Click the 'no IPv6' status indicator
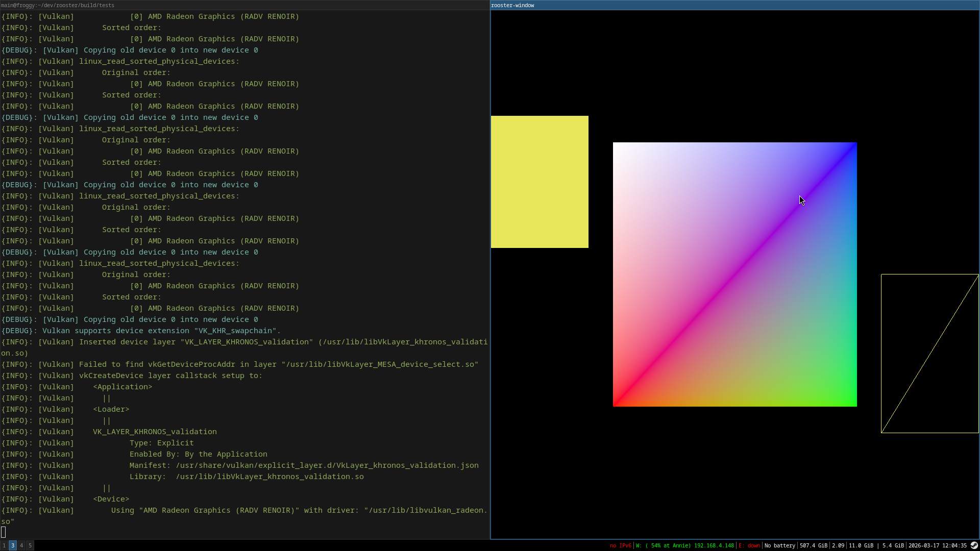980x551 pixels. point(620,545)
